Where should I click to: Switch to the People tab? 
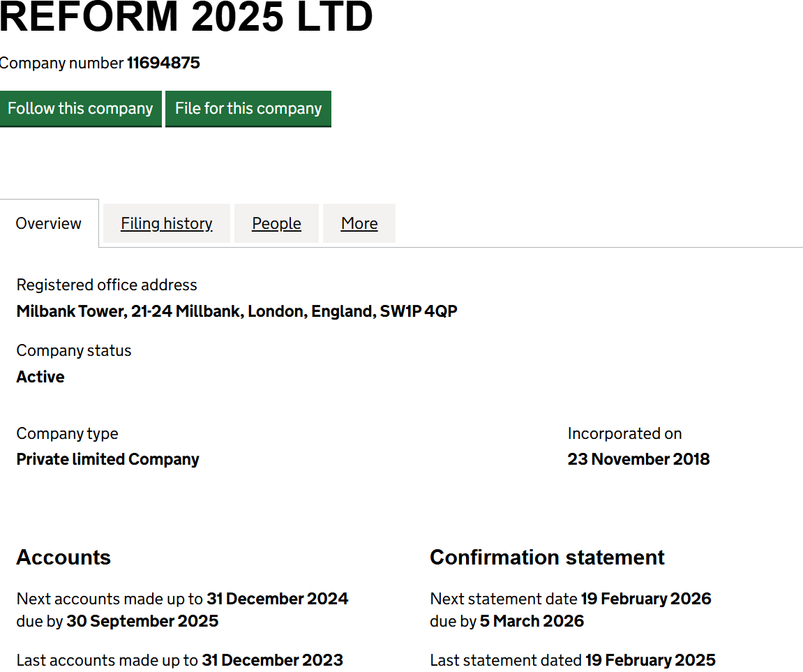pyautogui.click(x=276, y=223)
